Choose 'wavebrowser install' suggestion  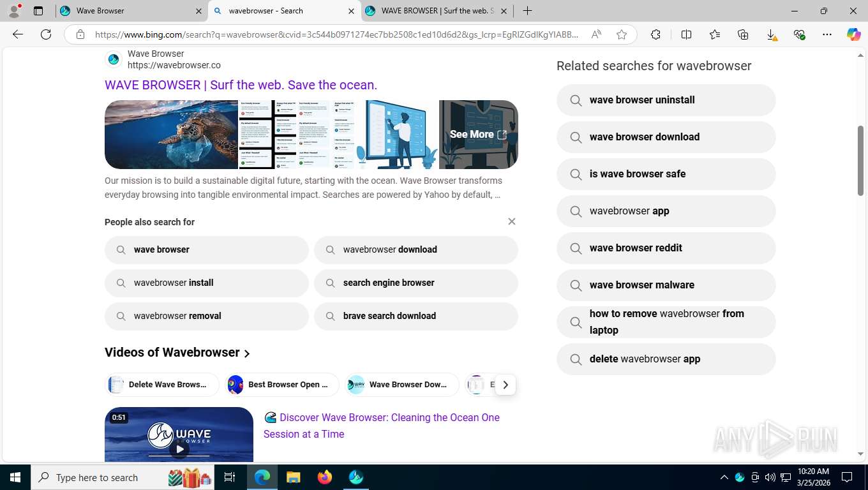(x=207, y=283)
